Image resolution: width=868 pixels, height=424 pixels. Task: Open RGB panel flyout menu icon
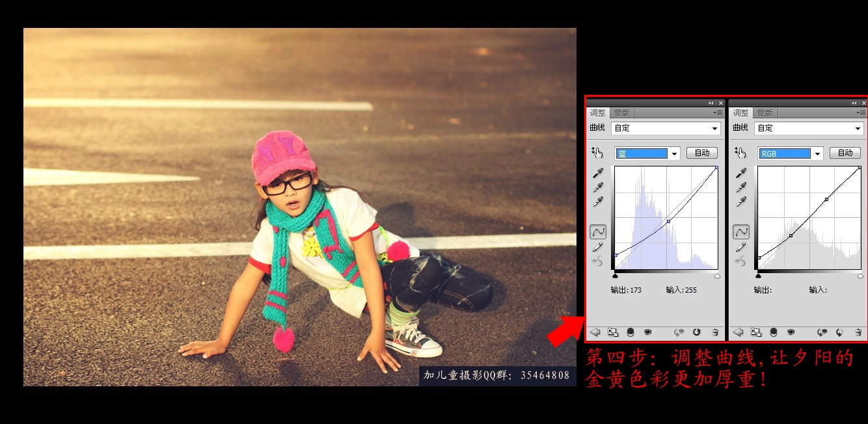pos(861,113)
